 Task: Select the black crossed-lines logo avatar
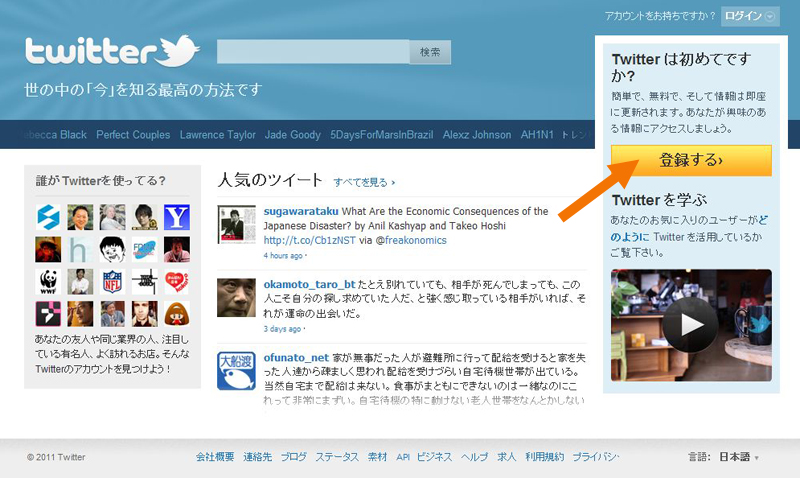tap(144, 282)
